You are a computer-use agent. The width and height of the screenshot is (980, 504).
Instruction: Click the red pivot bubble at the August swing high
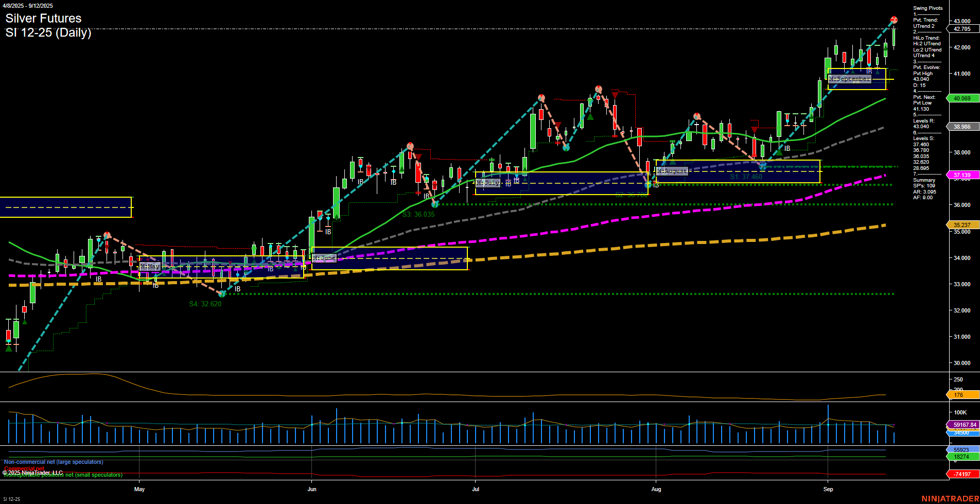click(697, 117)
